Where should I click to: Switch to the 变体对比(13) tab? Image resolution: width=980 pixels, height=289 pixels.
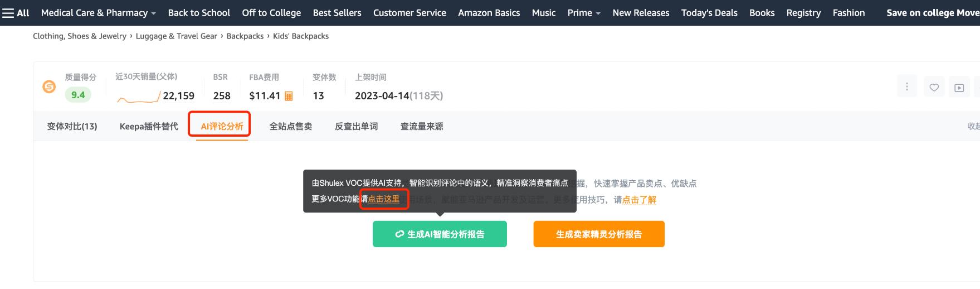[72, 127]
